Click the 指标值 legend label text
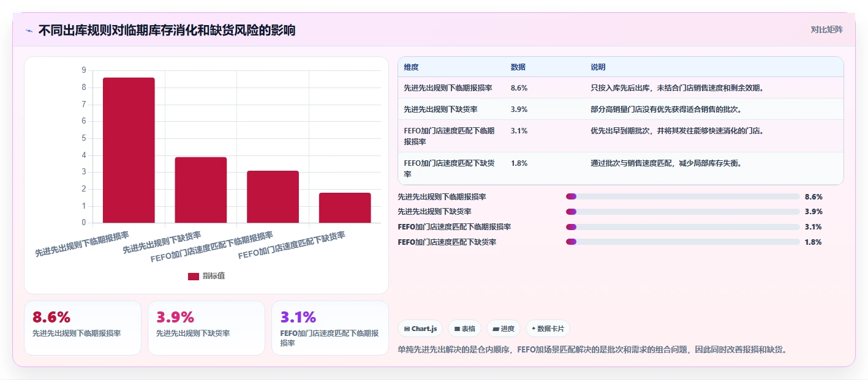 click(214, 277)
